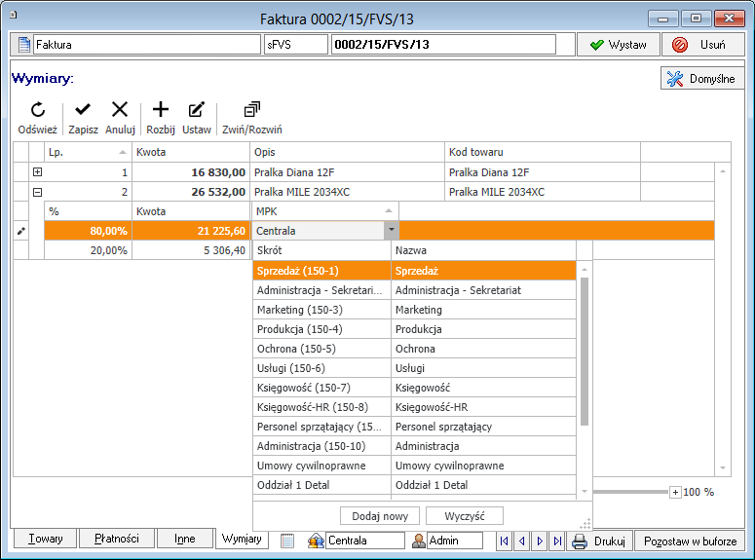
Task: Go to previous record arrow
Action: (x=521, y=541)
